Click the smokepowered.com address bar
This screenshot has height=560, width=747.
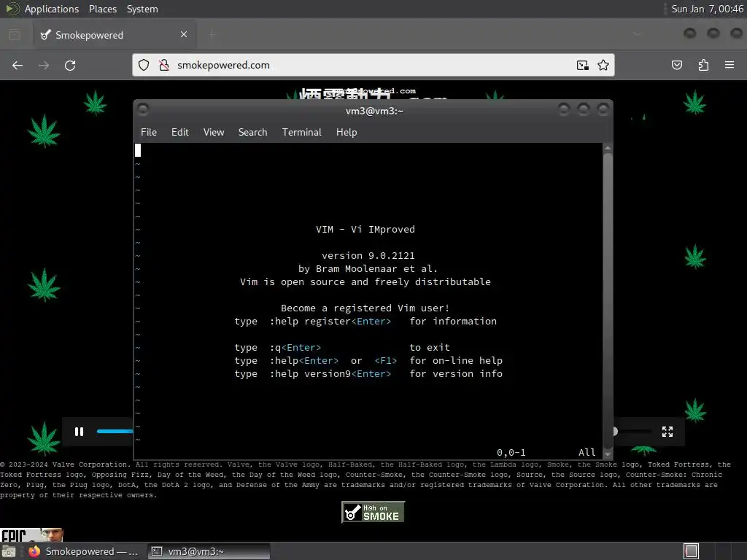(x=373, y=65)
